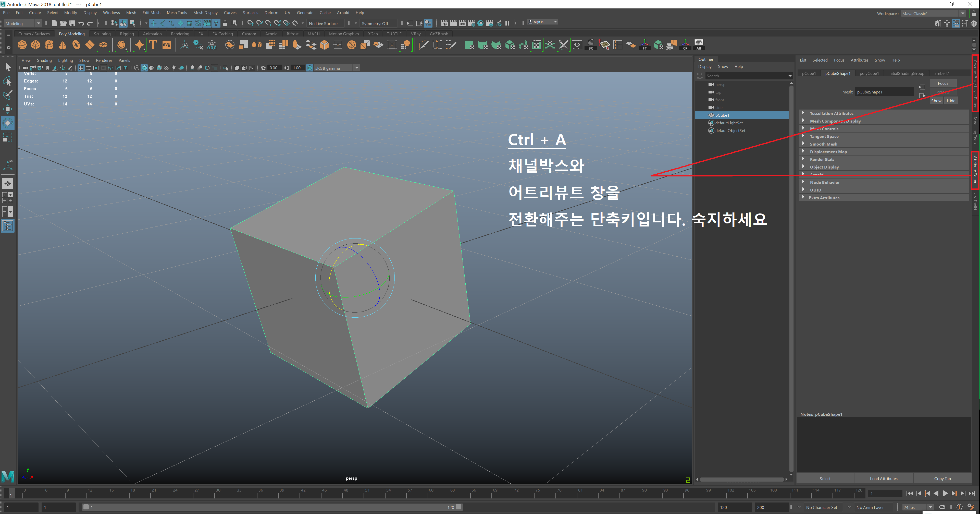The height and width of the screenshot is (514, 980).
Task: Click the Load Attributes button
Action: (883, 478)
